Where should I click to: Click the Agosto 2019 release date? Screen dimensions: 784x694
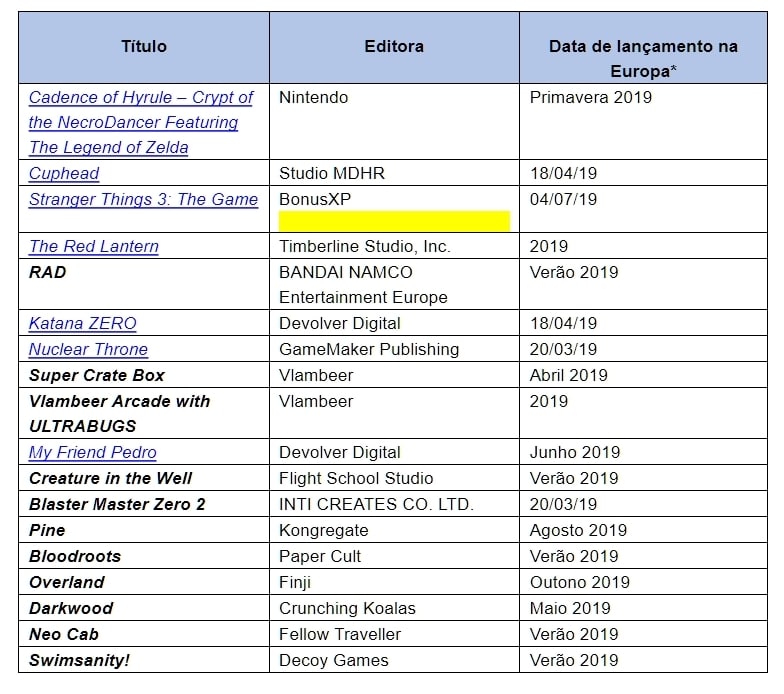[578, 530]
